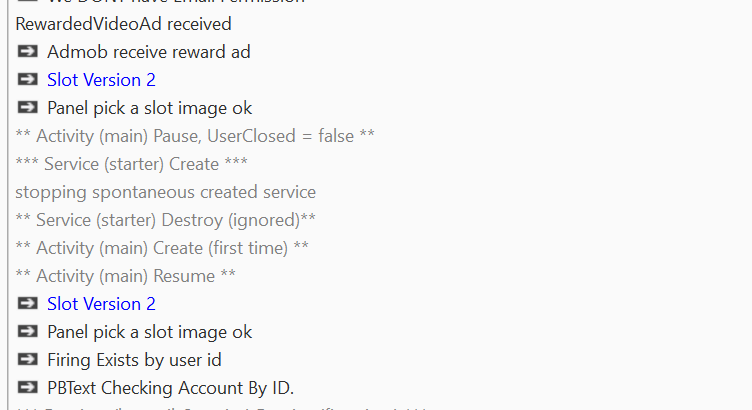Click the Activity (main) Pause log entry

tap(195, 136)
